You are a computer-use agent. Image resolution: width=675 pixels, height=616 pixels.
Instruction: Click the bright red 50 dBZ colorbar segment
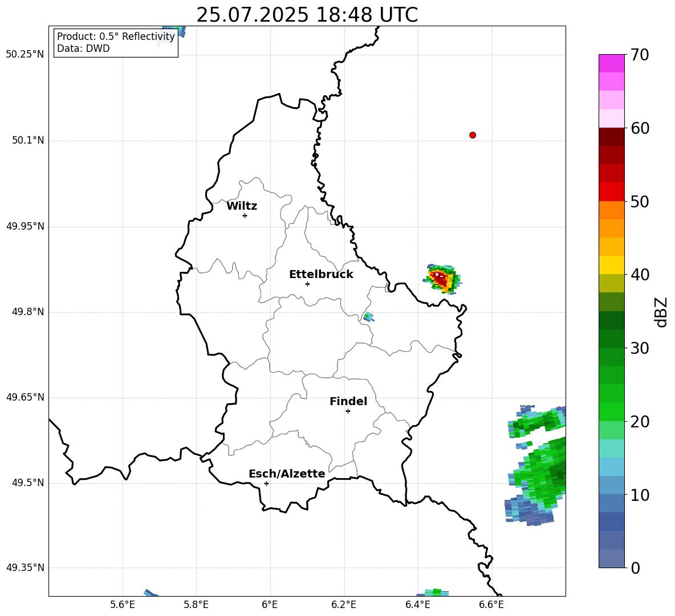[612, 192]
